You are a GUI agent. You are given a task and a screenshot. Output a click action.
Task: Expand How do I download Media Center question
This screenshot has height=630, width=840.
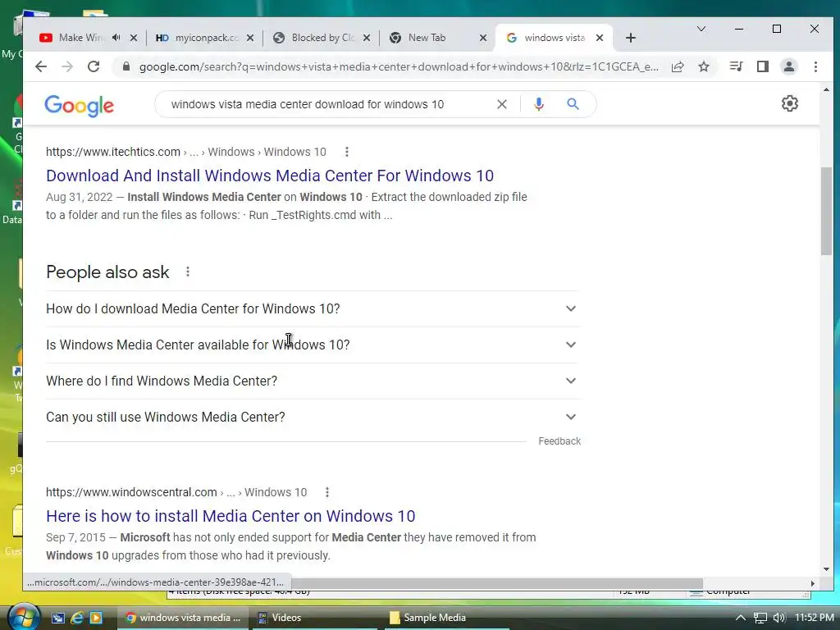(313, 308)
